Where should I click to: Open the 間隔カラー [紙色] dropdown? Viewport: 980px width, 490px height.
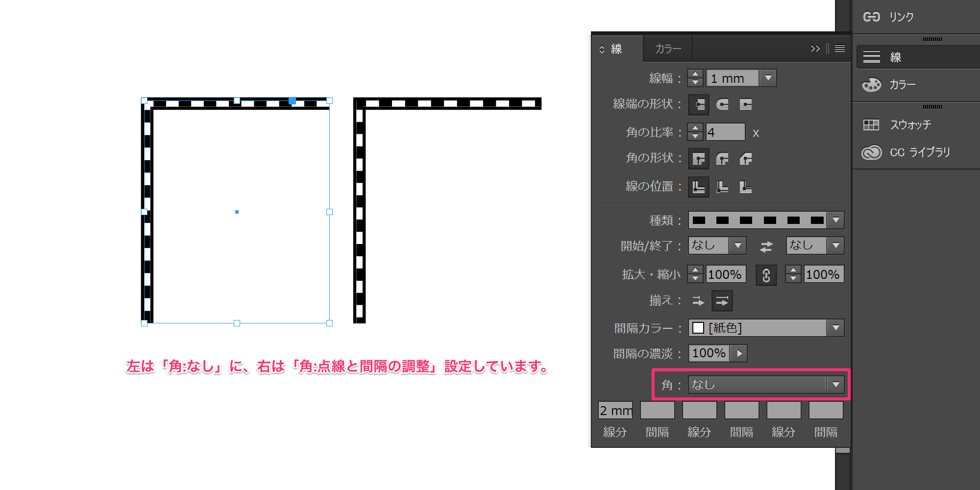coord(836,328)
